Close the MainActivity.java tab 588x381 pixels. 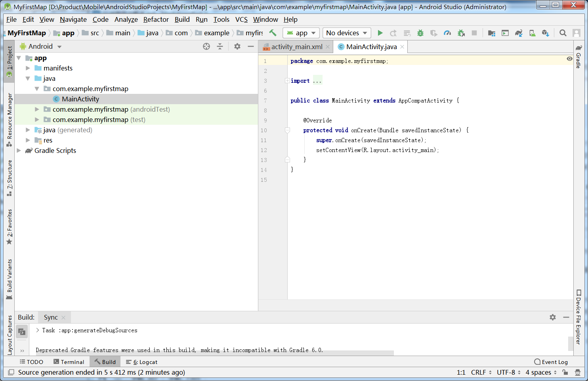pyautogui.click(x=402, y=47)
